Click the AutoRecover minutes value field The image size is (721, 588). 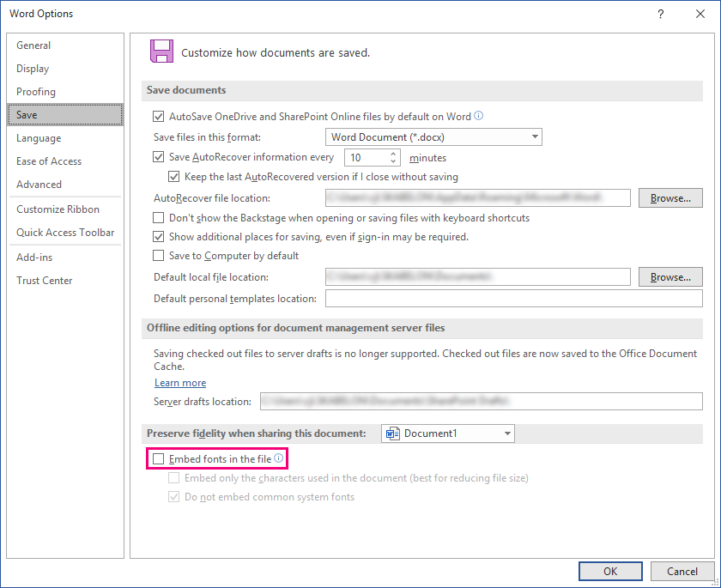367,158
